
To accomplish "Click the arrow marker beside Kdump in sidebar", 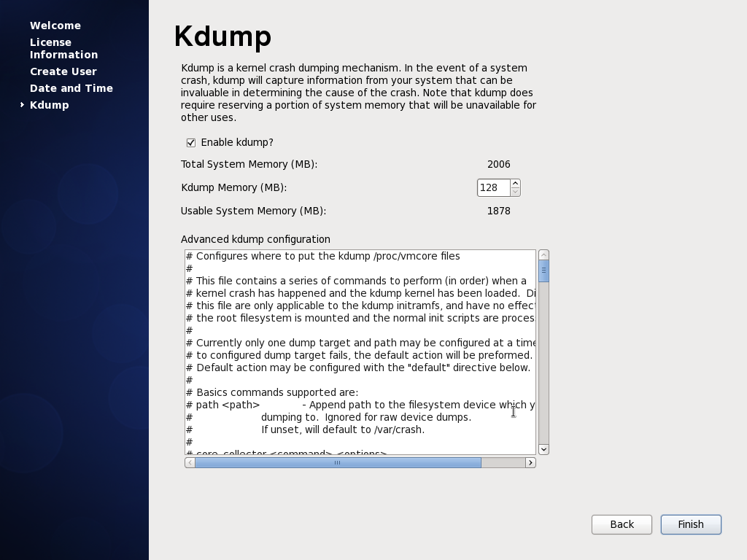I will pos(23,105).
